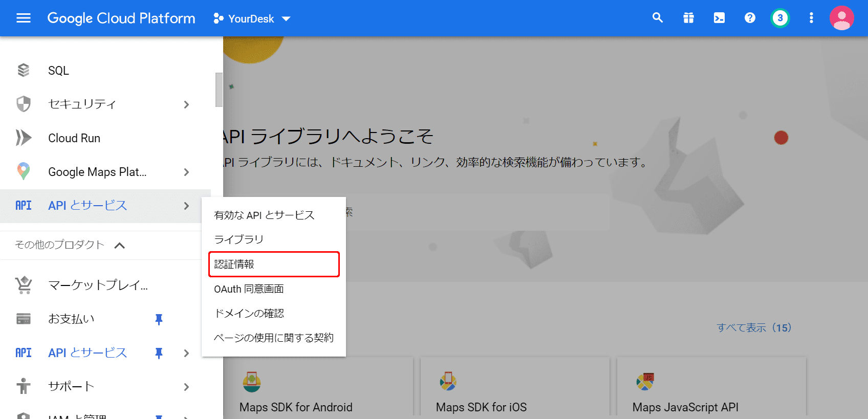Open notifications badge showing 3
This screenshot has height=419, width=868.
point(780,18)
